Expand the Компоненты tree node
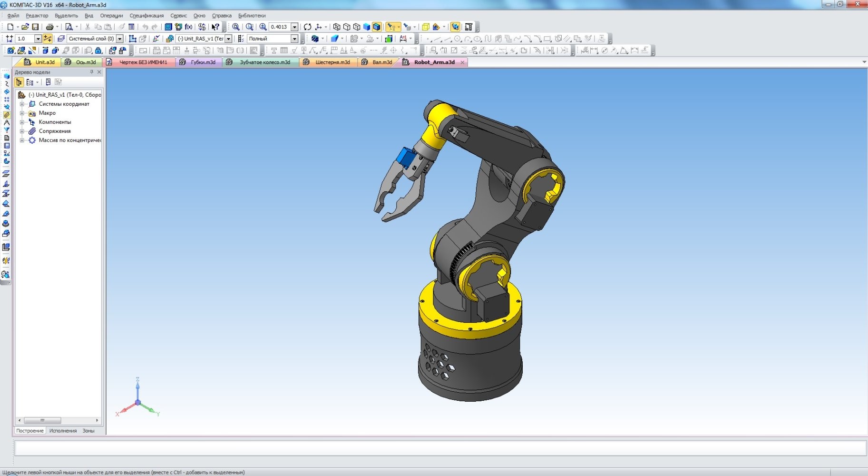This screenshot has height=476, width=868. tap(22, 122)
